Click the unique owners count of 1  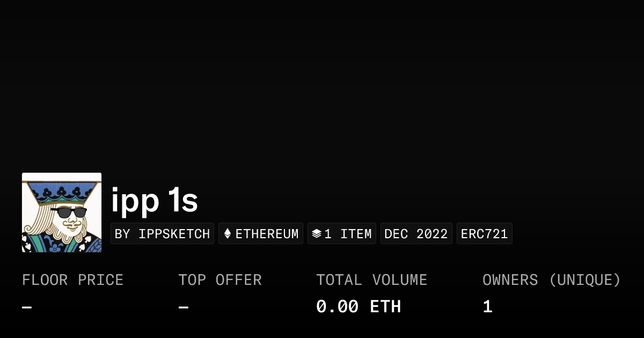click(x=487, y=307)
